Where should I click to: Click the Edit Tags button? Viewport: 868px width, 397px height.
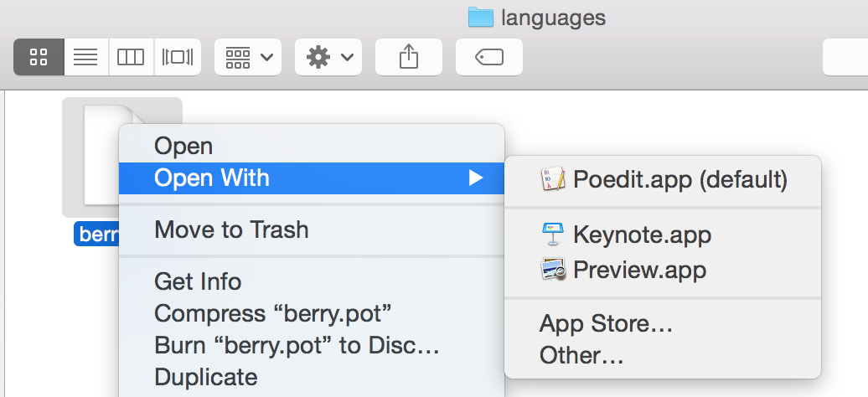click(488, 57)
